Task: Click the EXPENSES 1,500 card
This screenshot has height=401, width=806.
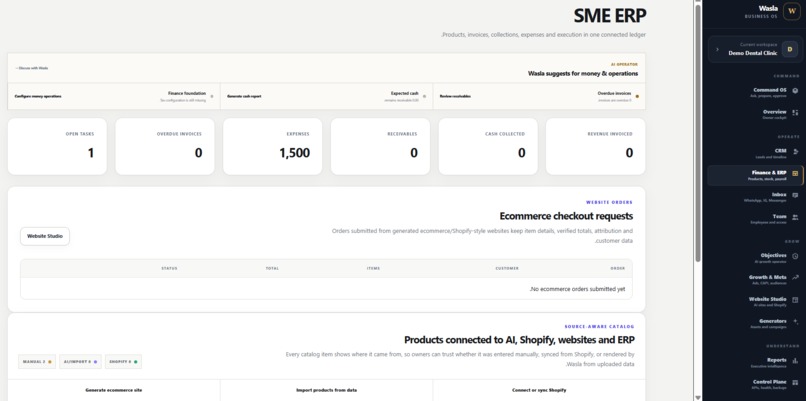Action: pyautogui.click(x=272, y=147)
